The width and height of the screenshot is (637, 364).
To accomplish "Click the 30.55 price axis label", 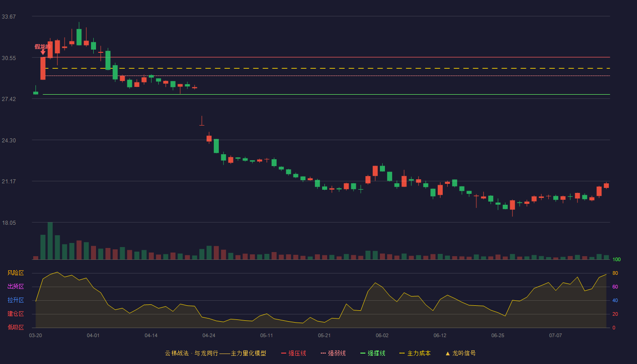I will coord(9,58).
